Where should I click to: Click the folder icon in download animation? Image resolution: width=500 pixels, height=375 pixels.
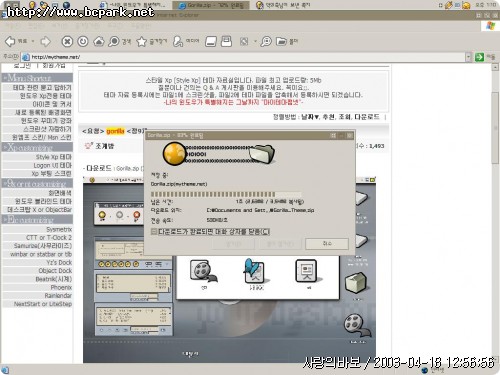pyautogui.click(x=263, y=154)
